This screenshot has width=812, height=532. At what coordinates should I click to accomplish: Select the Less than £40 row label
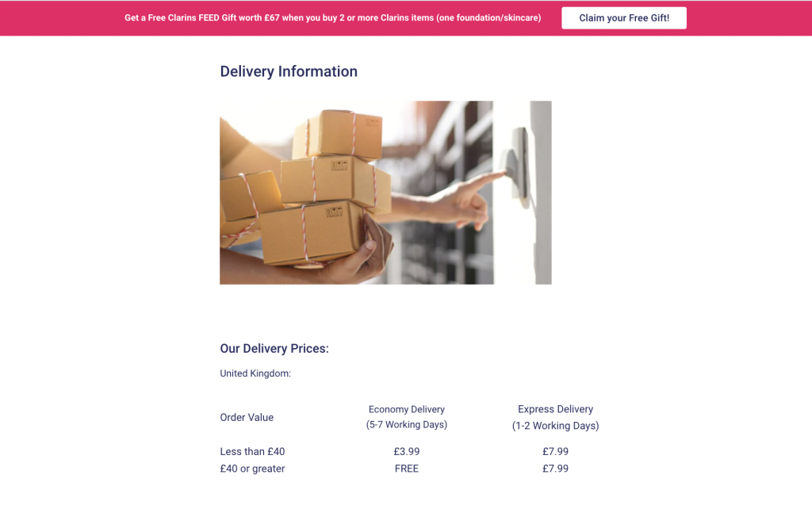[x=252, y=452]
